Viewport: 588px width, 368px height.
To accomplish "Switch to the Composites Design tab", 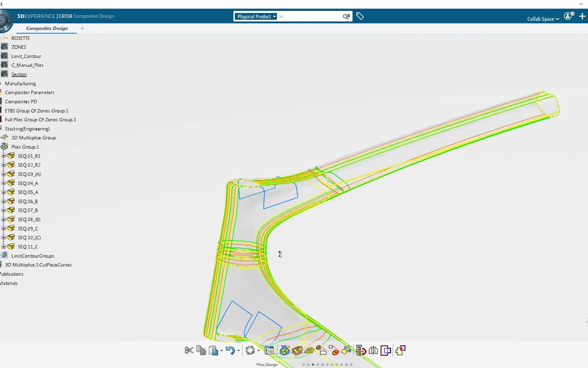I will 46,29.
